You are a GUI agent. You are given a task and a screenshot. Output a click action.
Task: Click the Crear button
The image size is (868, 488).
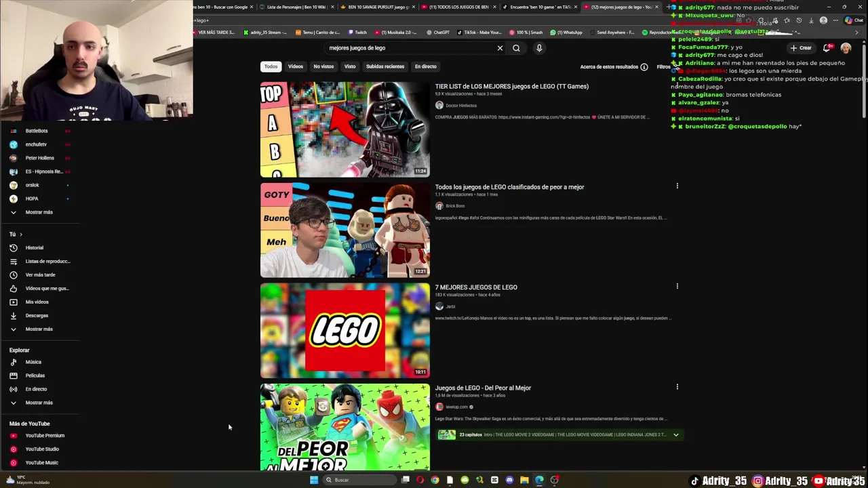(801, 48)
